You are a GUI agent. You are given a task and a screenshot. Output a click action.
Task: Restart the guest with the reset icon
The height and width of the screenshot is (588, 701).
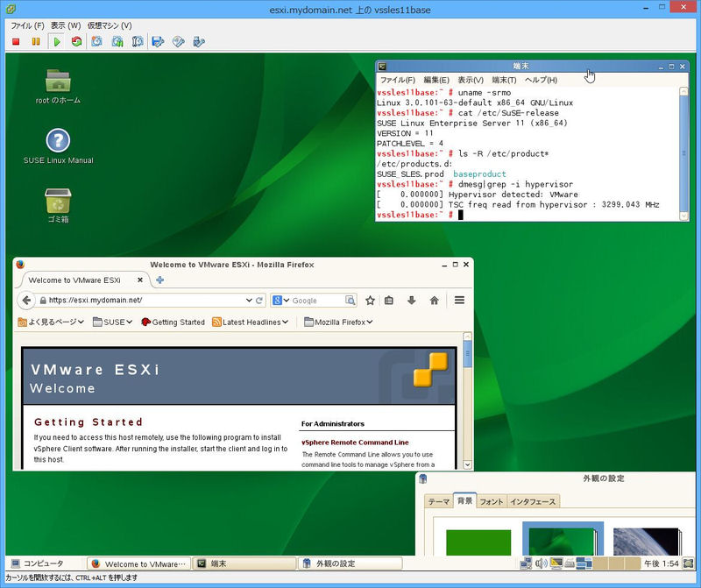tap(76, 41)
